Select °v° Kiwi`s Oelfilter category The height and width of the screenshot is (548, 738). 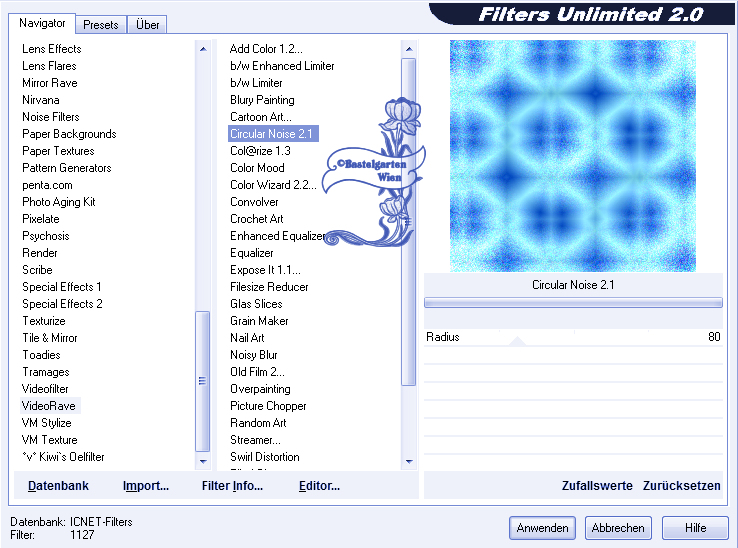click(63, 457)
